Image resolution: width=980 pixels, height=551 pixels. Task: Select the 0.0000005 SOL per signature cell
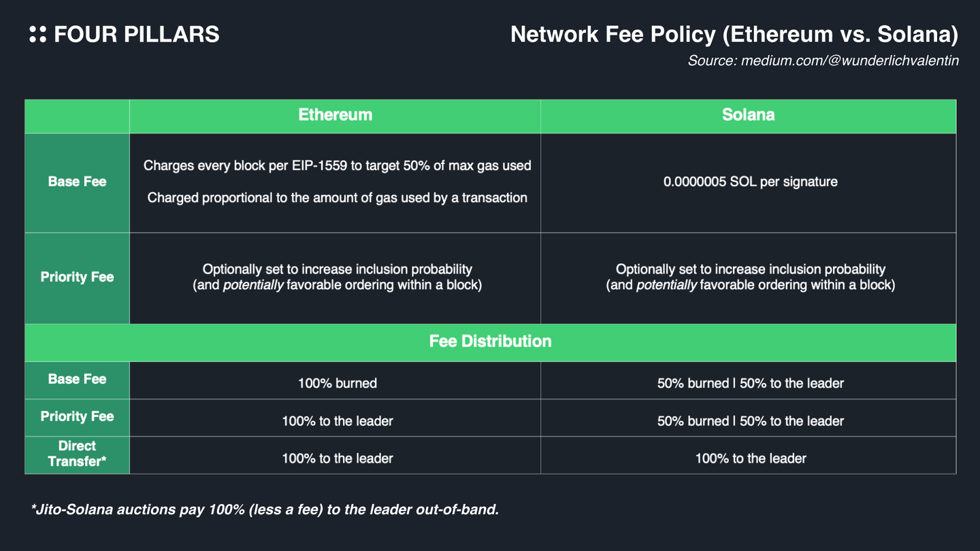tap(750, 182)
